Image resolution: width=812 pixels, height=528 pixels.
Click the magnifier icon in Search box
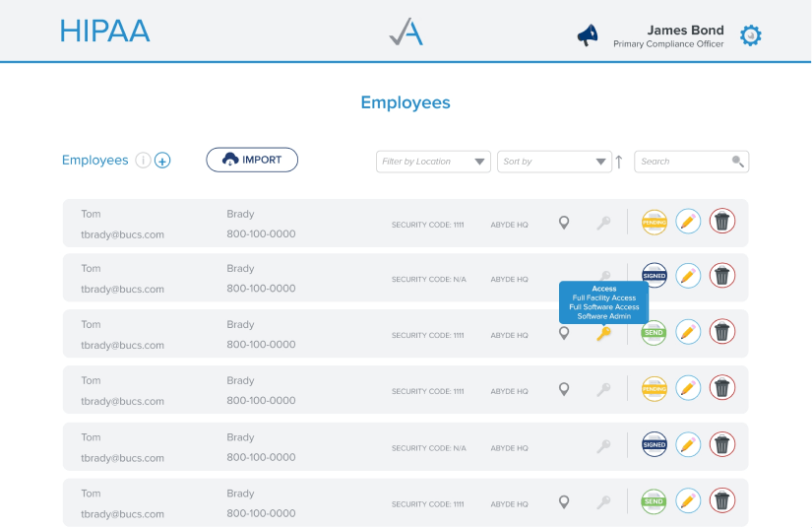point(738,162)
